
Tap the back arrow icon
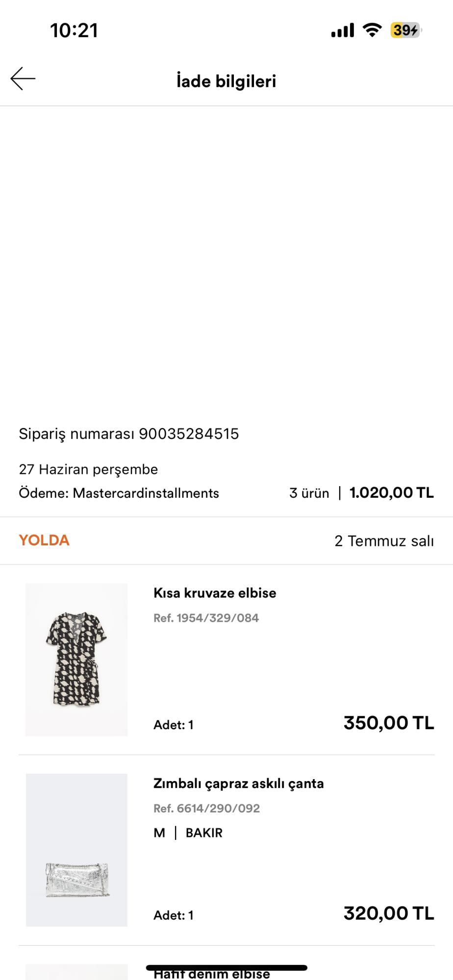pos(23,79)
